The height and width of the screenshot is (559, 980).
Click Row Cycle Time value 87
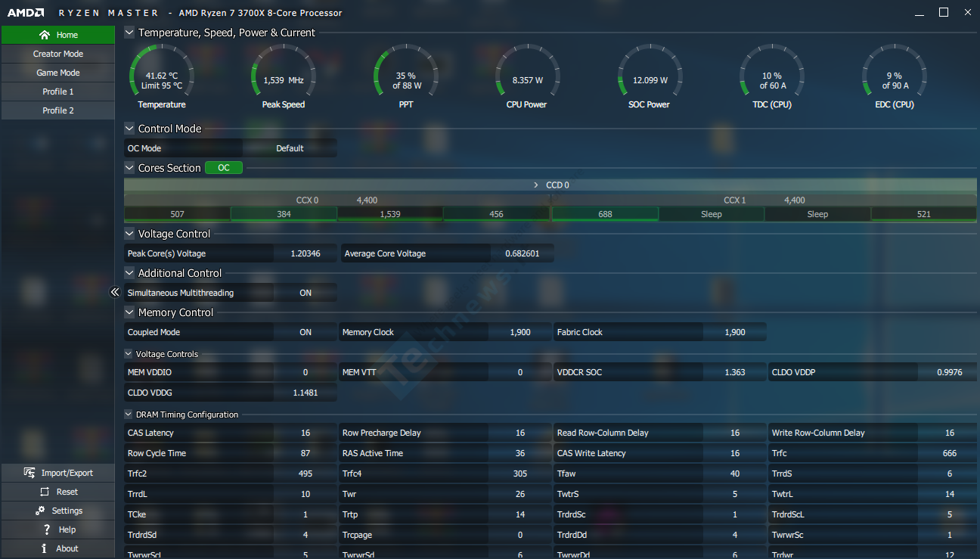point(305,453)
